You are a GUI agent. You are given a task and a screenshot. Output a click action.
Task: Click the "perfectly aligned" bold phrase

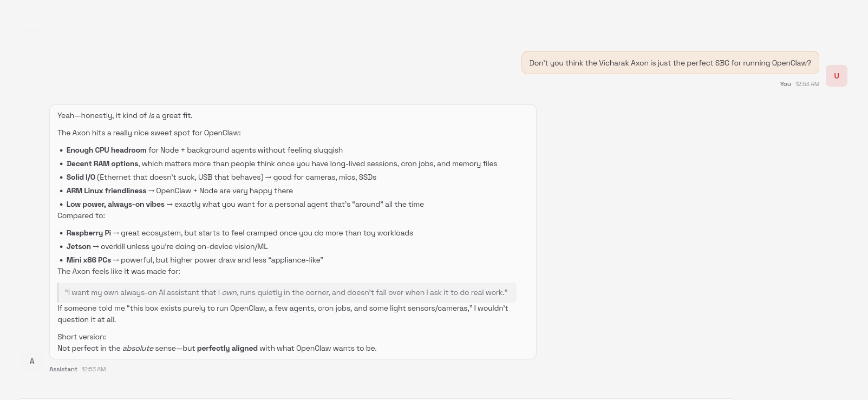[x=227, y=348]
